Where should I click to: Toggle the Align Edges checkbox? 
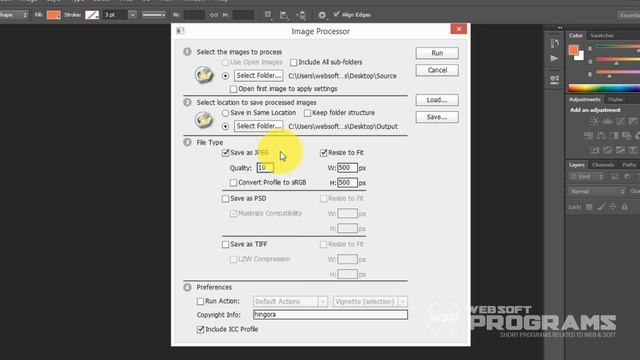(336, 14)
